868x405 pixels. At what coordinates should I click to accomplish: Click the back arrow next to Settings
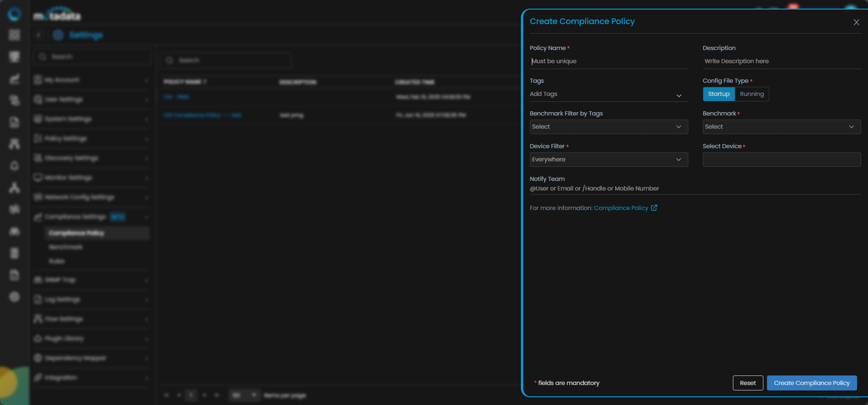[39, 35]
